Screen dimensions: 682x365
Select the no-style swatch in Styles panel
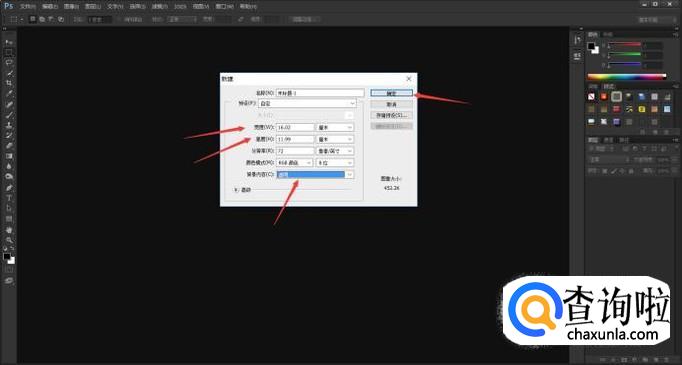(x=592, y=97)
